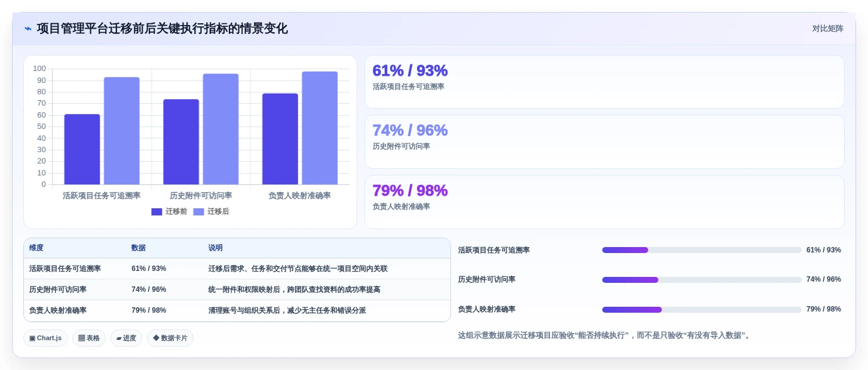Click the title 项目管理平台迁移前后关键执行指标的情景变化
868x370 pixels.
pos(162,29)
